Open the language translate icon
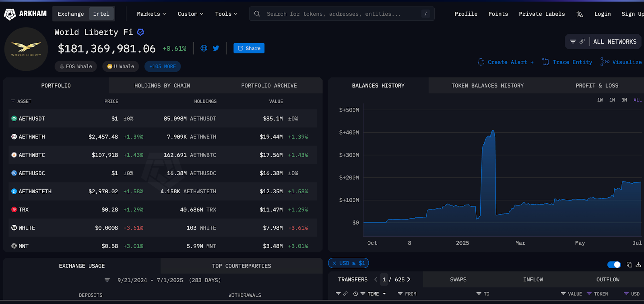The height and width of the screenshot is (304, 644). point(580,14)
